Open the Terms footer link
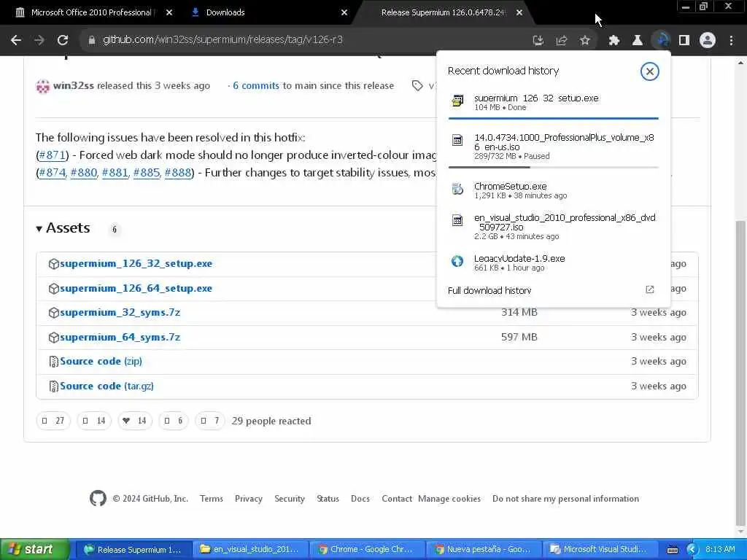This screenshot has height=560, width=747. click(212, 499)
